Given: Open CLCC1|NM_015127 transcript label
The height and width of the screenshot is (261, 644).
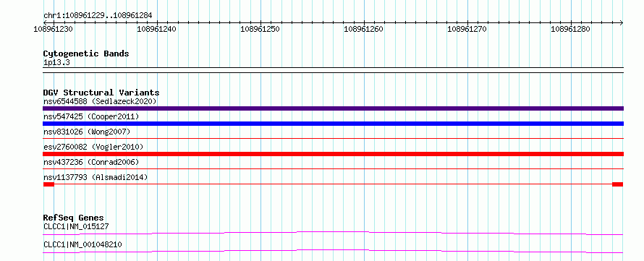Looking at the screenshot, I should click(x=76, y=226).
